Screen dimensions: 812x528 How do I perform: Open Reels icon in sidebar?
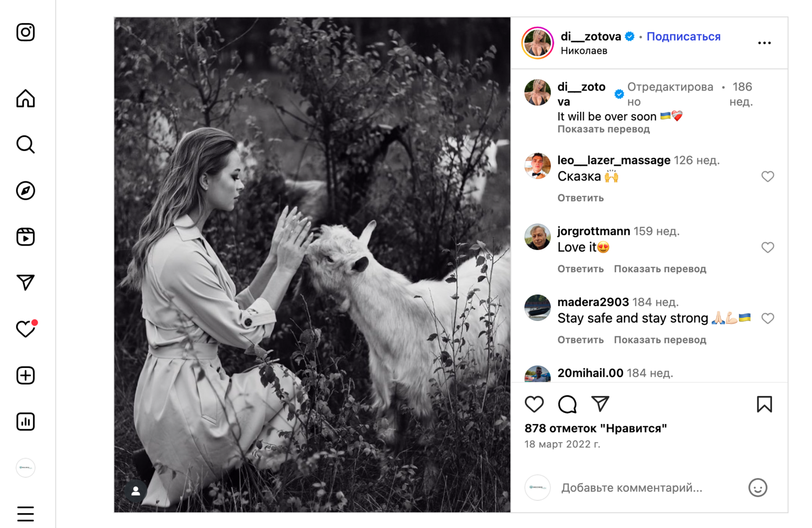click(x=26, y=237)
